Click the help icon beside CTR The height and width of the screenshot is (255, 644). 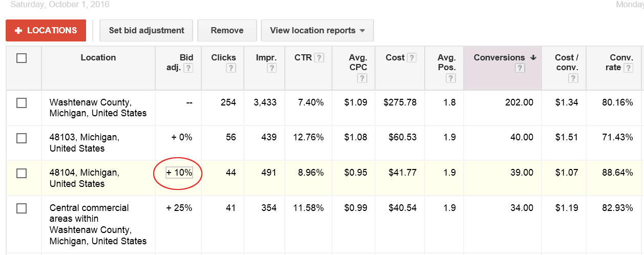[x=319, y=58]
